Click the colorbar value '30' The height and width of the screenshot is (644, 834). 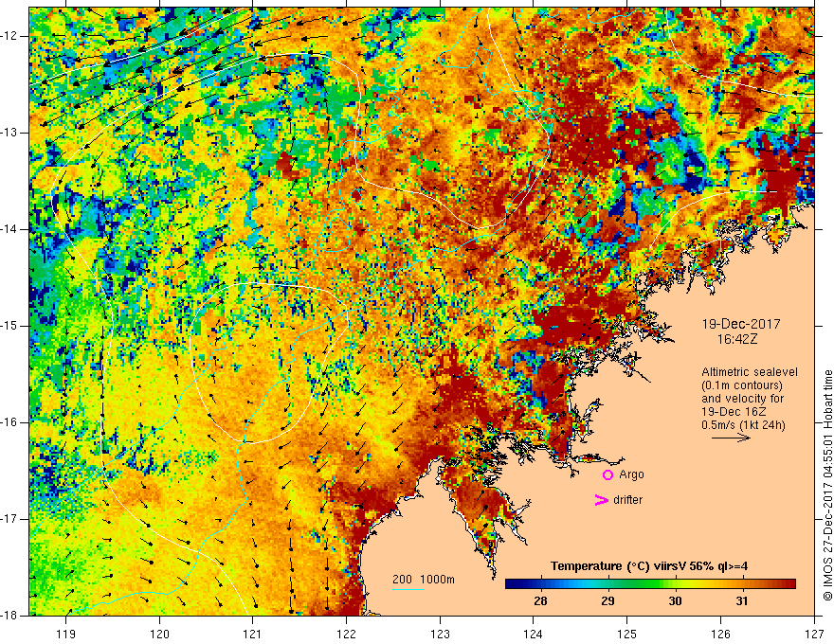click(x=675, y=601)
